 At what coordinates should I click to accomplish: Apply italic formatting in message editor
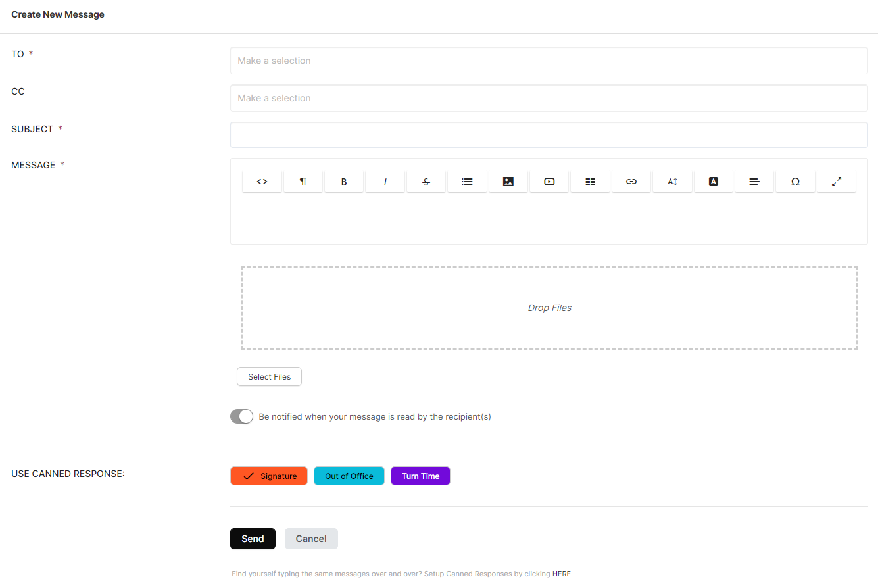[385, 182]
